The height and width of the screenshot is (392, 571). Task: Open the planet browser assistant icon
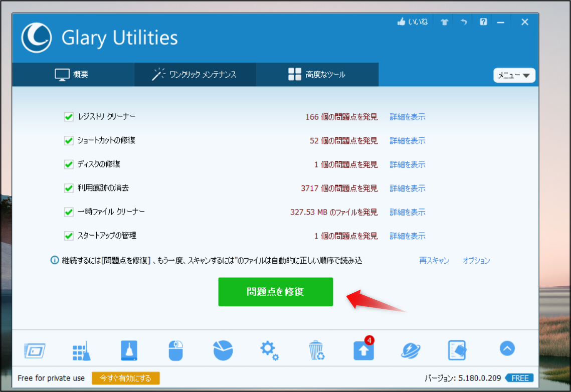[x=411, y=351]
